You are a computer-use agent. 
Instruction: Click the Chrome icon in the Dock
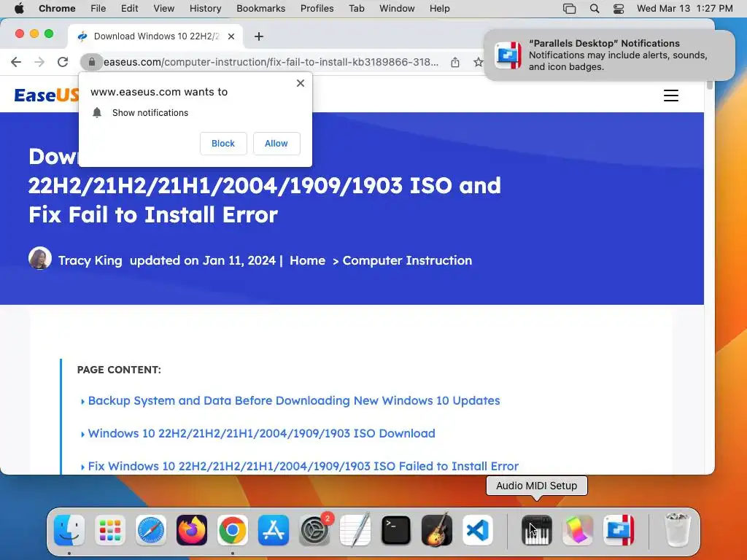click(x=233, y=530)
